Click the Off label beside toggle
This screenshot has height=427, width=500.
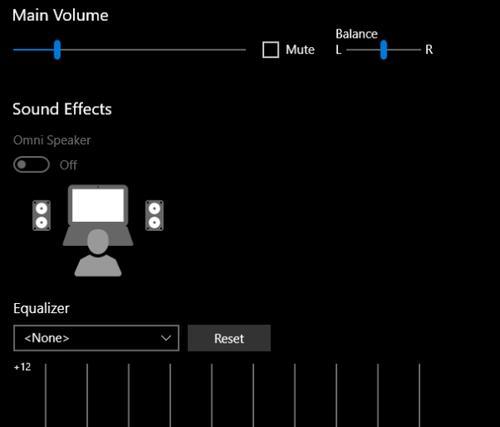click(68, 165)
